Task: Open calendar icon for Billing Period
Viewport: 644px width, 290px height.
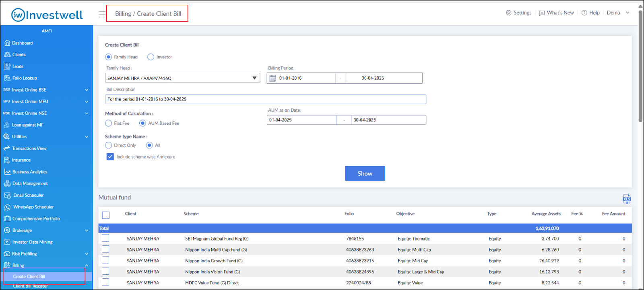Action: pos(272,78)
